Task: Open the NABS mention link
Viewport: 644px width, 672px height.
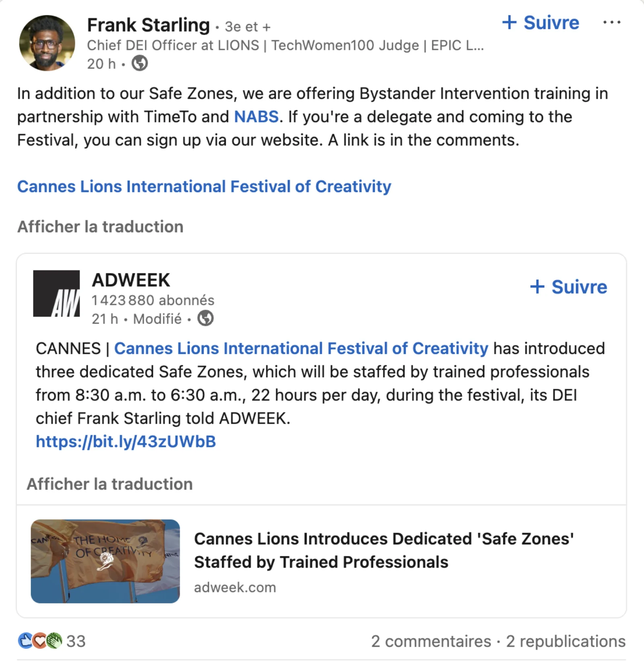Action: tap(256, 117)
